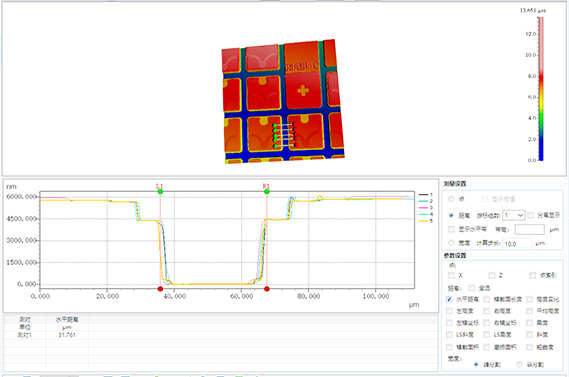Select the 点 measurement radio button
569x377 pixels.
point(451,199)
